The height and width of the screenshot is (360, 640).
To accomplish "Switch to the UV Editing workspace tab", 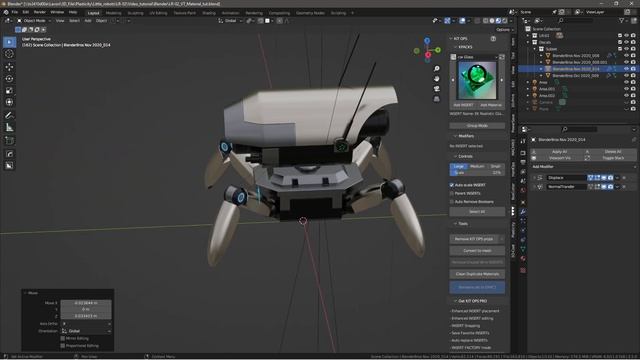I will (x=158, y=13).
